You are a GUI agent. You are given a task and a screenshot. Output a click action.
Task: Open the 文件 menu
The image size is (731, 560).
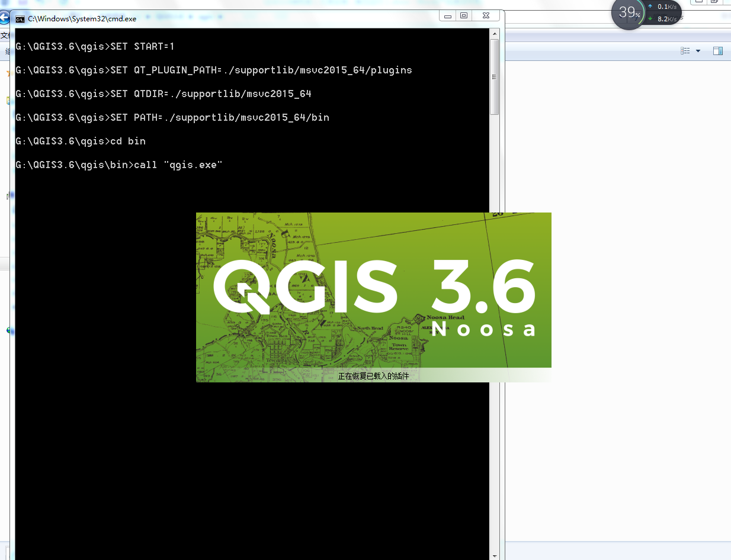pos(5,34)
